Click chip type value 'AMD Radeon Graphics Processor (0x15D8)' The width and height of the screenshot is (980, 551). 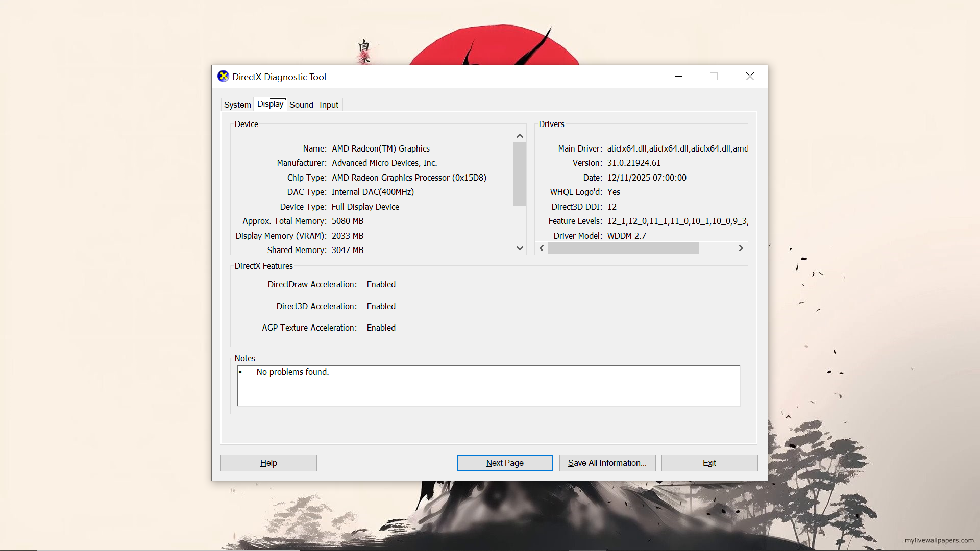pos(409,178)
